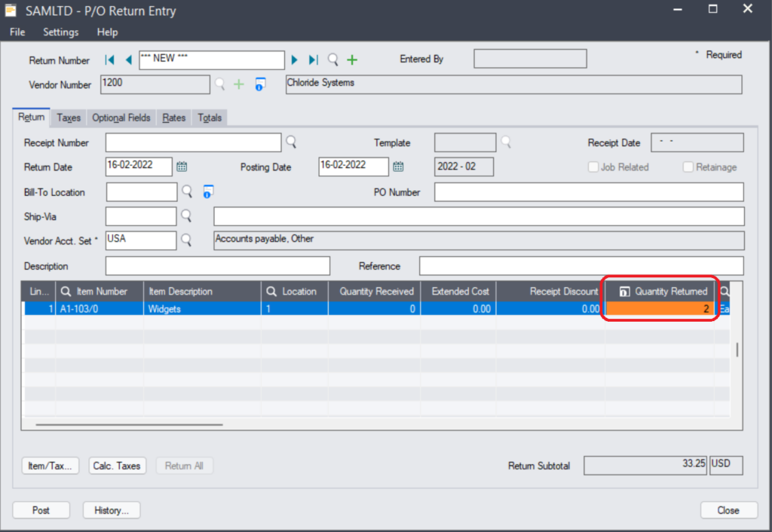
Task: Open Return Date calendar picker
Action: [182, 167]
